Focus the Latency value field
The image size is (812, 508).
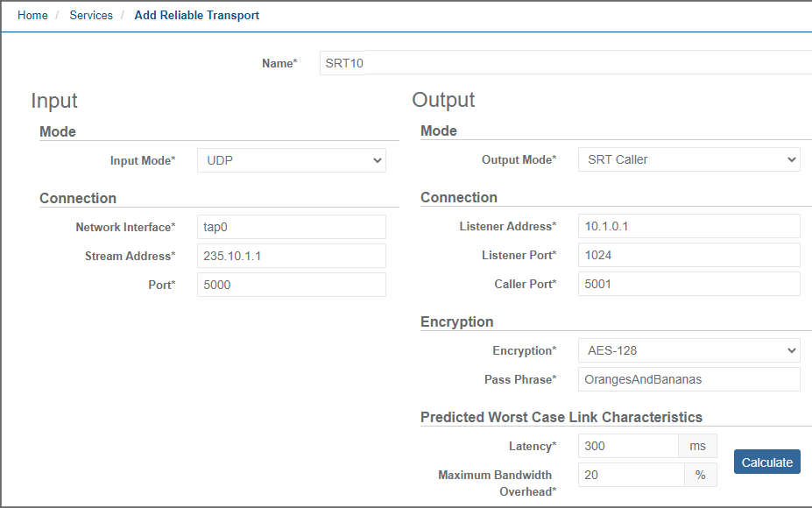(627, 446)
